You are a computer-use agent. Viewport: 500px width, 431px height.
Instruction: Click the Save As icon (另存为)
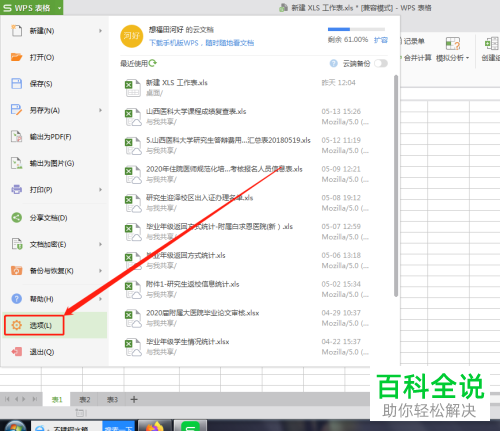(x=17, y=110)
